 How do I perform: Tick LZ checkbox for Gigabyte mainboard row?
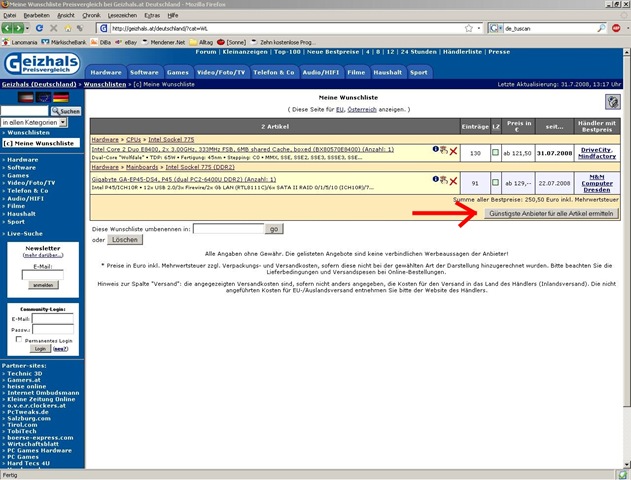point(495,183)
